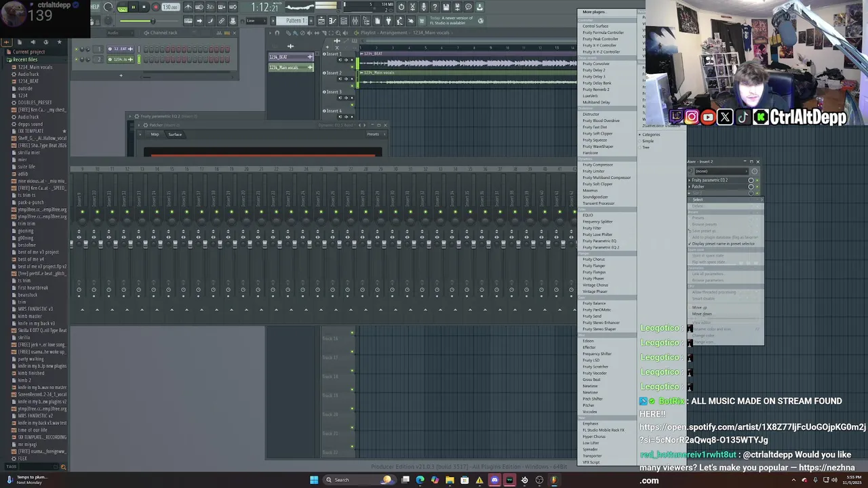Viewport: 868px width, 488px height.
Task: Open the channel rack icon in toolbar
Action: coord(344,21)
